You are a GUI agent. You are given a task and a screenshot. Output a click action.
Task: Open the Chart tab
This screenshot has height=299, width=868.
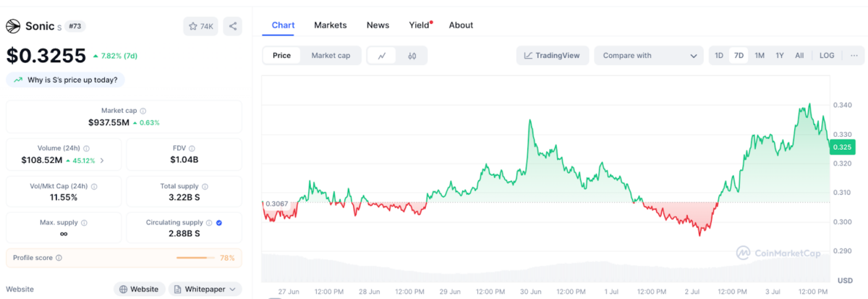pos(283,25)
